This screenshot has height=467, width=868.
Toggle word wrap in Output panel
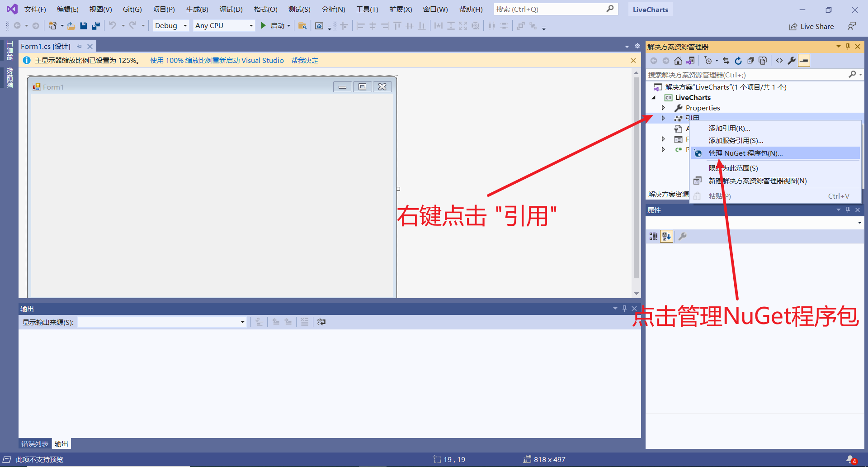click(x=321, y=322)
